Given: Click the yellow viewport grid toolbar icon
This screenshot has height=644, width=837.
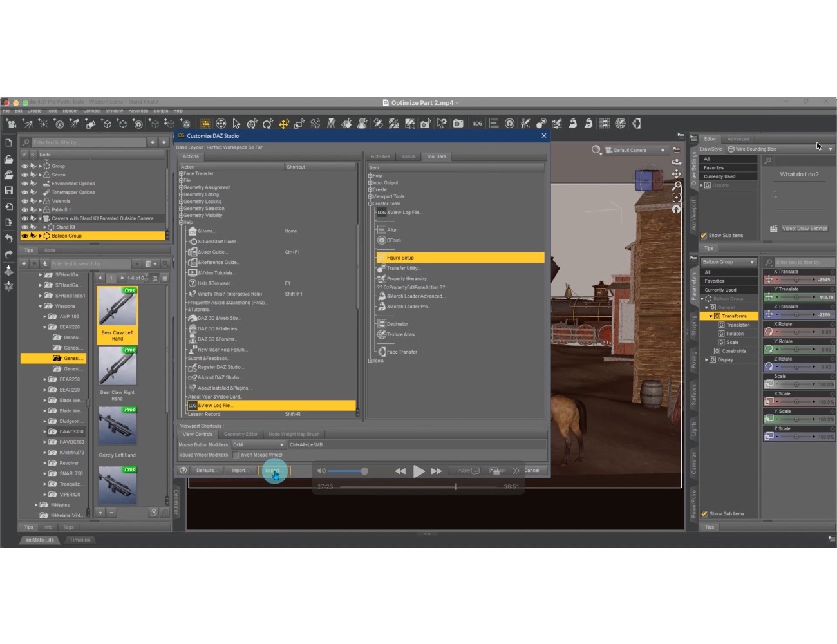Looking at the screenshot, I should [205, 124].
